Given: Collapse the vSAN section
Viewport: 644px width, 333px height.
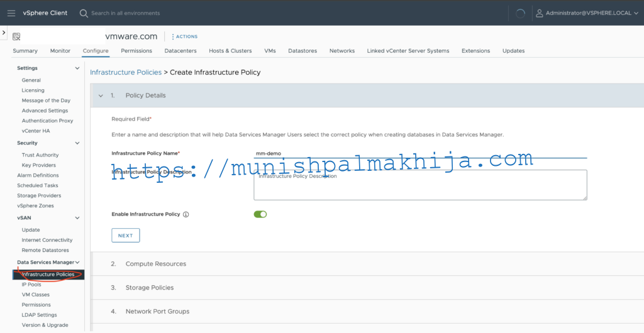Looking at the screenshot, I should [x=77, y=218].
